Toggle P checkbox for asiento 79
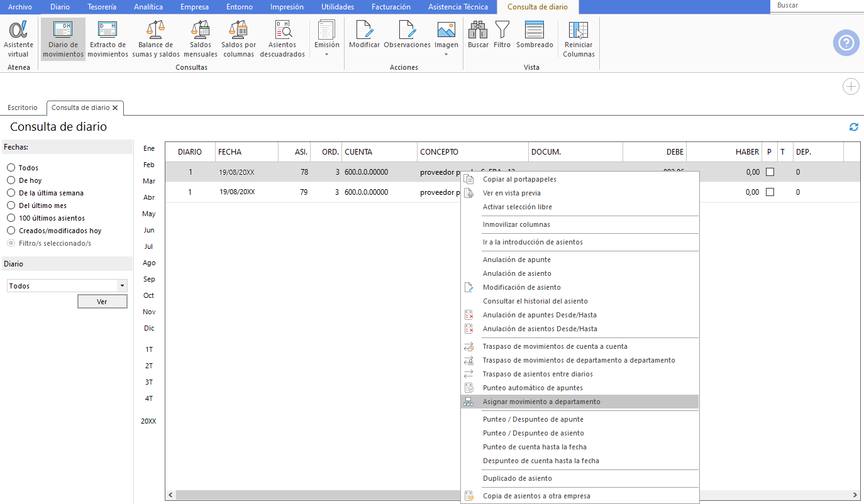This screenshot has width=864, height=504. coord(770,192)
